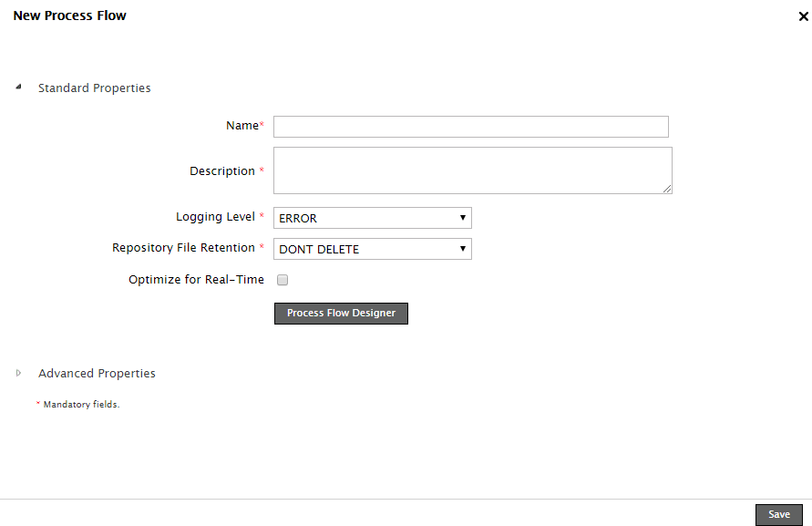Click the Name field label
This screenshot has width=812, height=526.
pos(242,126)
